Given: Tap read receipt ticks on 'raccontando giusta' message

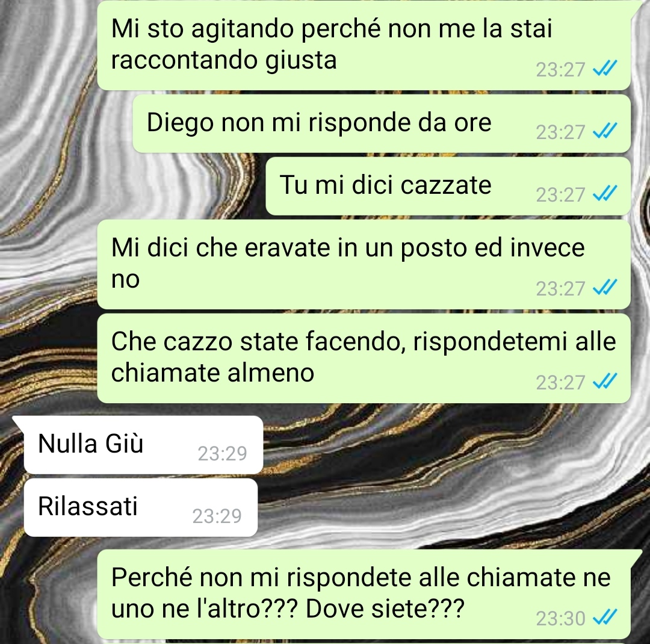Looking at the screenshot, I should pos(605,69).
